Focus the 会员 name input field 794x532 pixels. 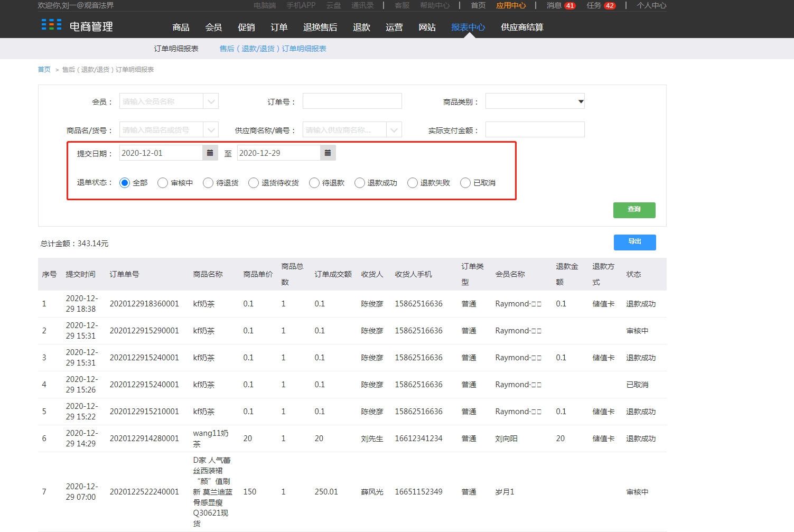click(x=161, y=101)
